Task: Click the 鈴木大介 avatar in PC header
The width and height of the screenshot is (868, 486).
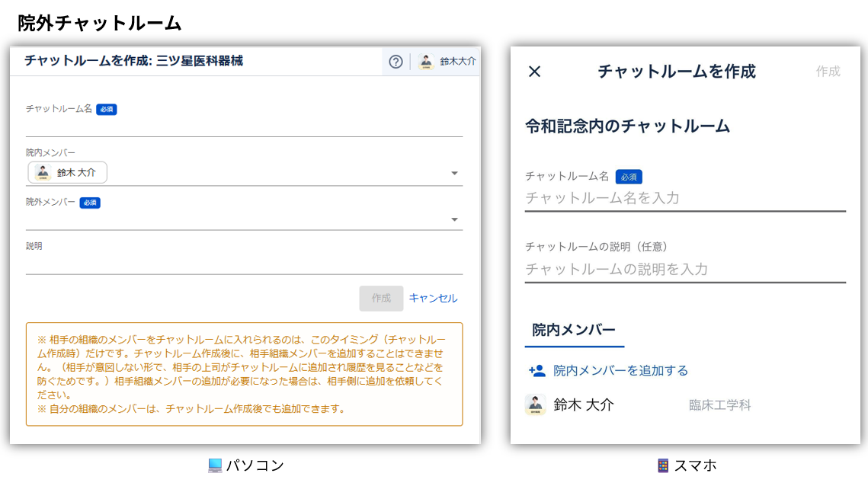Action: [x=425, y=62]
